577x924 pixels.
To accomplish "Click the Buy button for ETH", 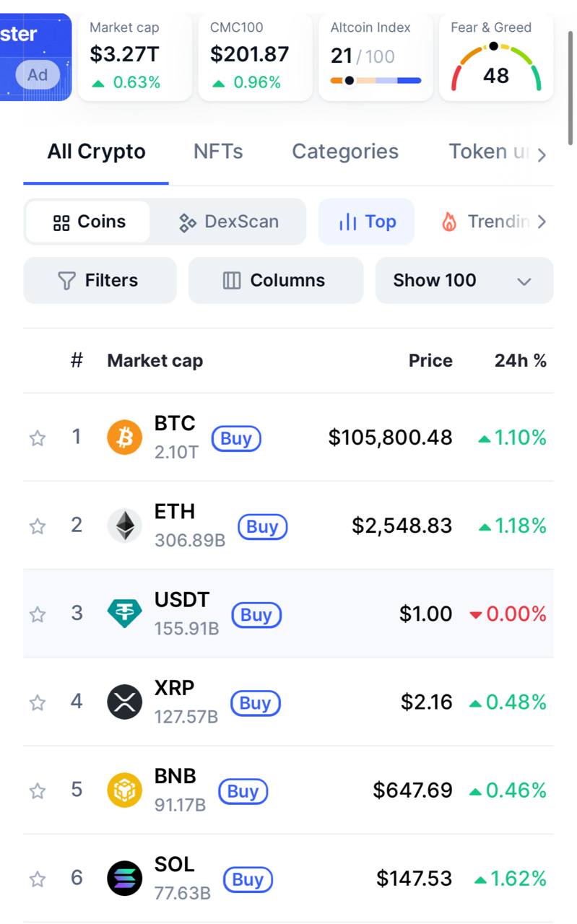I will pyautogui.click(x=263, y=527).
